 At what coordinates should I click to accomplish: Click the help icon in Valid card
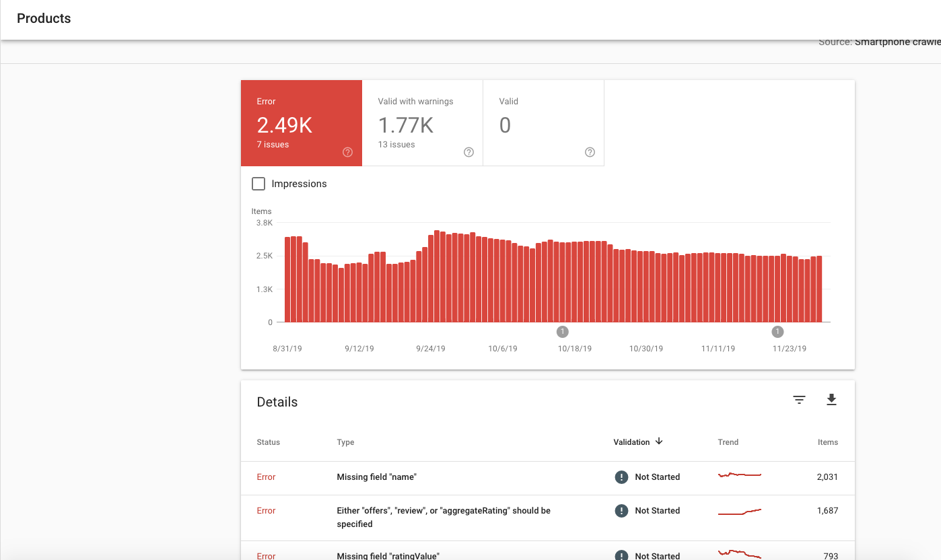pyautogui.click(x=590, y=152)
